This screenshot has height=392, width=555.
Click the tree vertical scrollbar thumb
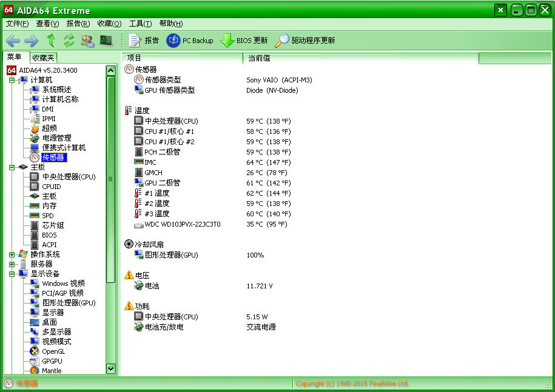point(111,179)
